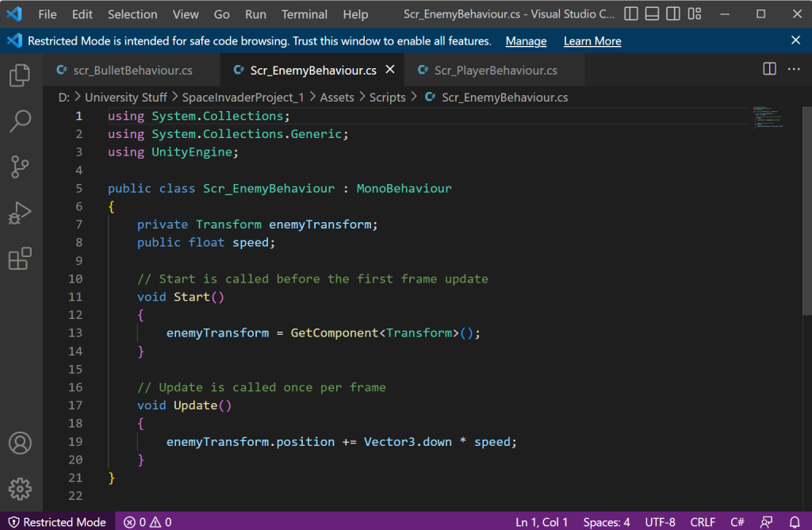Screen dimensions: 812x530
Task: Open the Accounts menu icon
Action: (20, 442)
